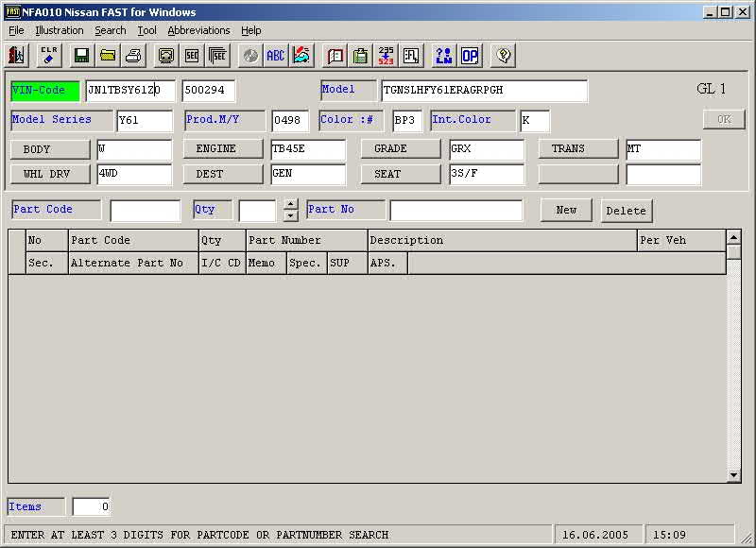Click the grade field GRX

click(x=487, y=149)
